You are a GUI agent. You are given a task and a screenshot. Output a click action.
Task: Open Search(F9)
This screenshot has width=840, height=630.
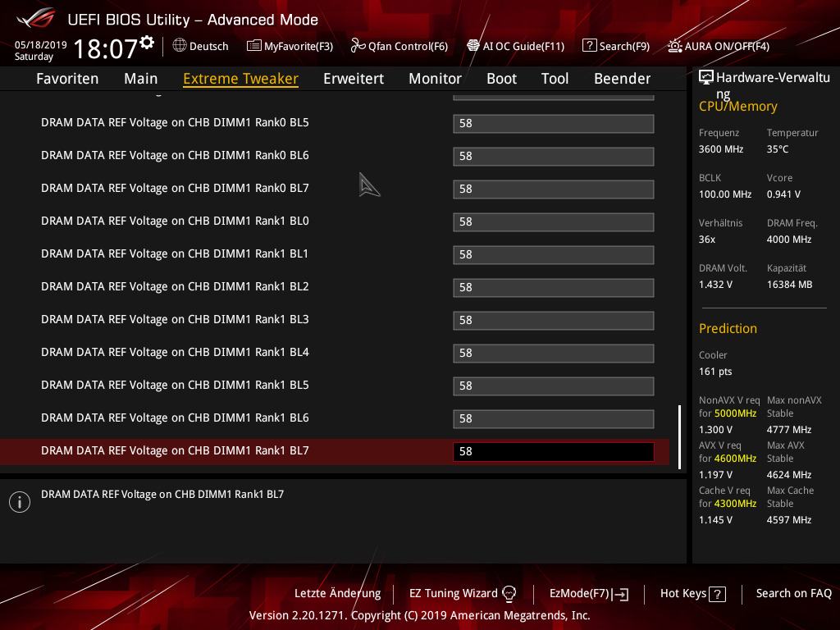tap(616, 46)
